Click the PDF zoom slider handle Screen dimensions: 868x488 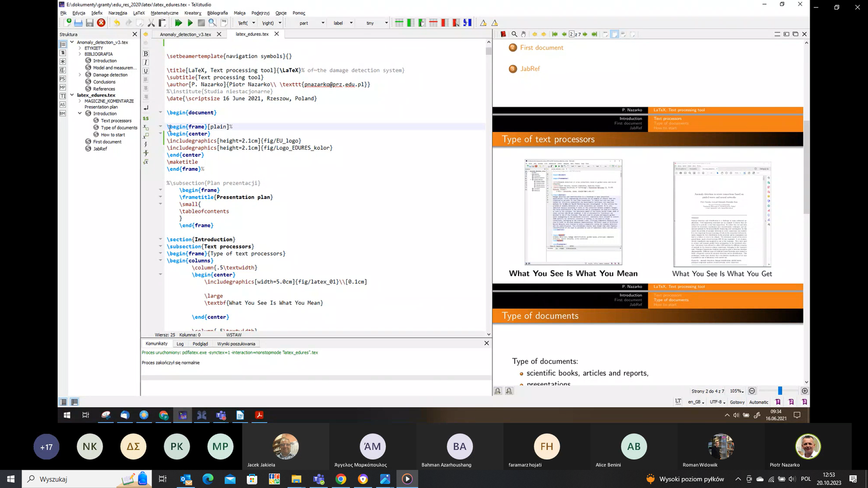click(x=780, y=391)
